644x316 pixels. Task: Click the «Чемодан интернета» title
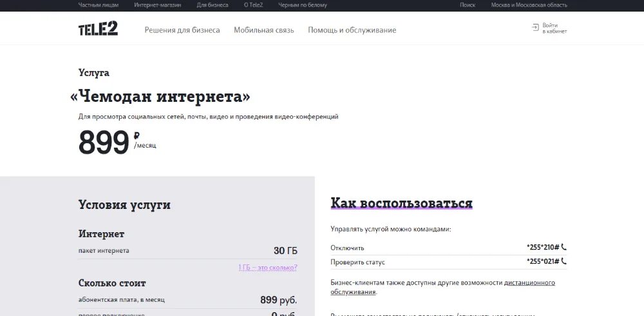pos(160,97)
